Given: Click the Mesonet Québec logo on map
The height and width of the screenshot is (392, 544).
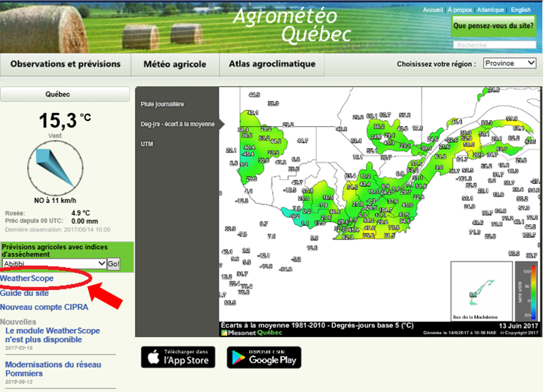Looking at the screenshot, I should (251, 332).
